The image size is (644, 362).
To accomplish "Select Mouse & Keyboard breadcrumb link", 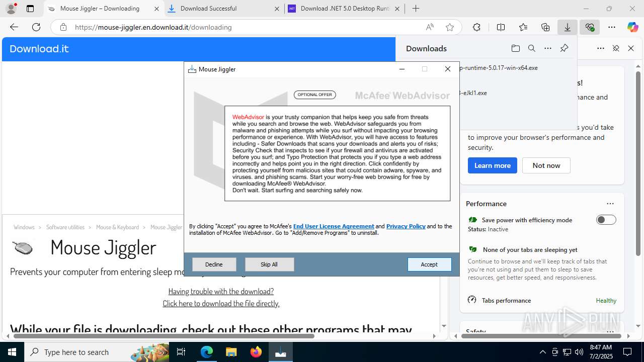I will (117, 227).
